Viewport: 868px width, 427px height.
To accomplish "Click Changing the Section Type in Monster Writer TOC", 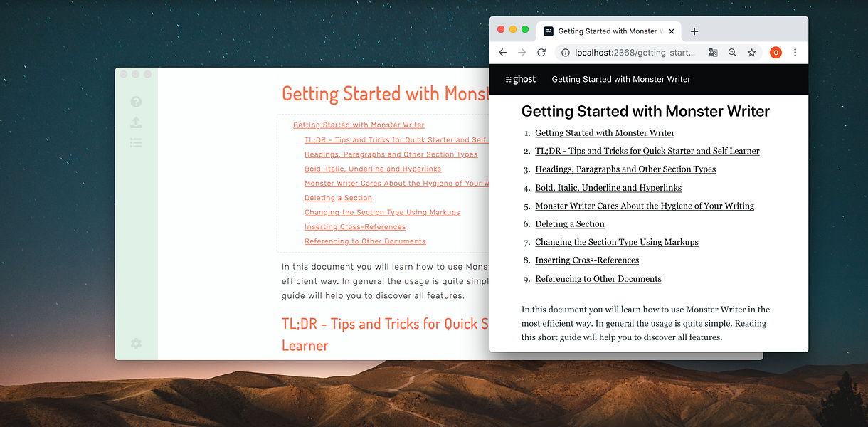I will (382, 213).
